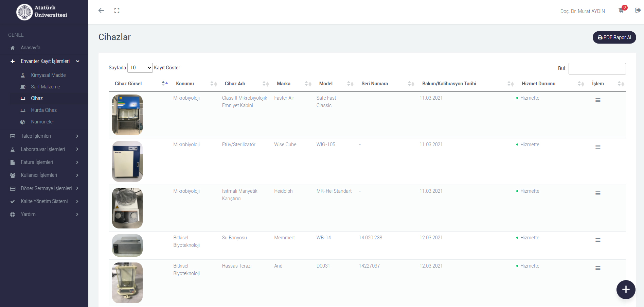
Task: Open Kimyasal Madde in sidebar
Action: coord(48,75)
